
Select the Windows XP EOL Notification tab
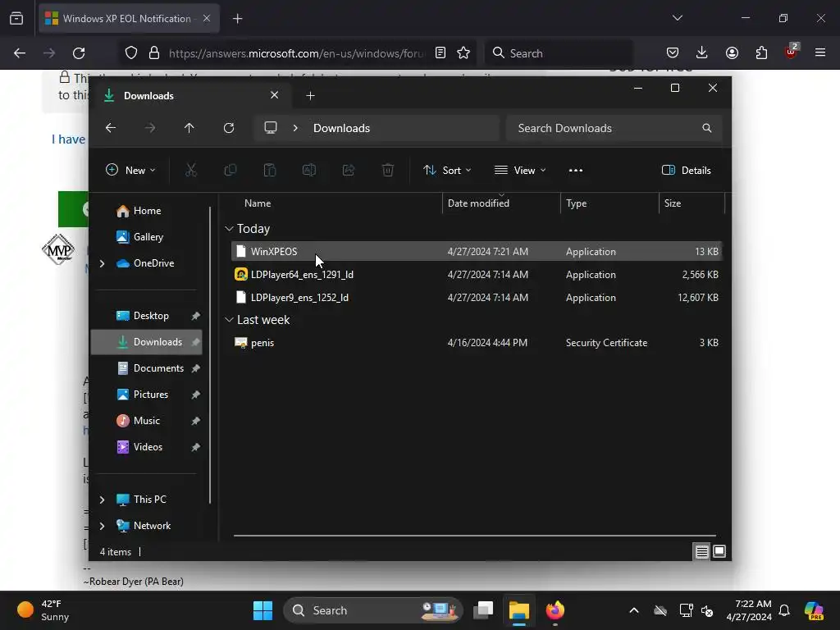pos(127,19)
